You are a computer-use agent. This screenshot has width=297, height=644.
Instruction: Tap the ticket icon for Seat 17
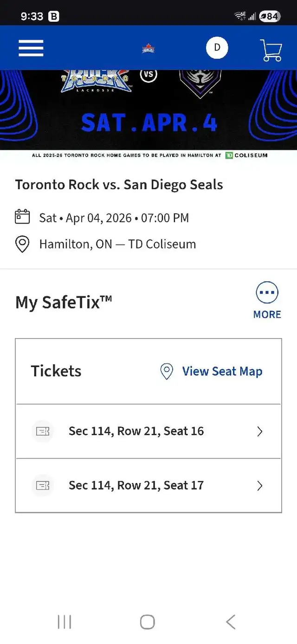pyautogui.click(x=43, y=485)
